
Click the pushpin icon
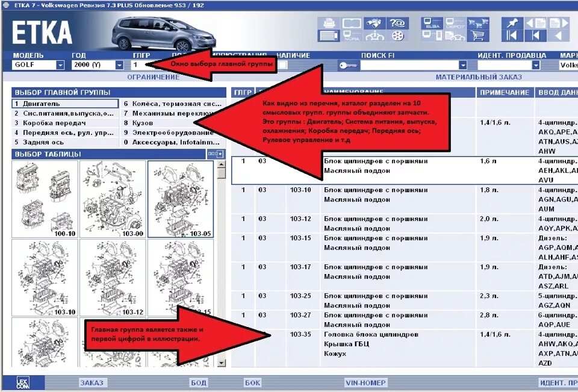(x=512, y=23)
